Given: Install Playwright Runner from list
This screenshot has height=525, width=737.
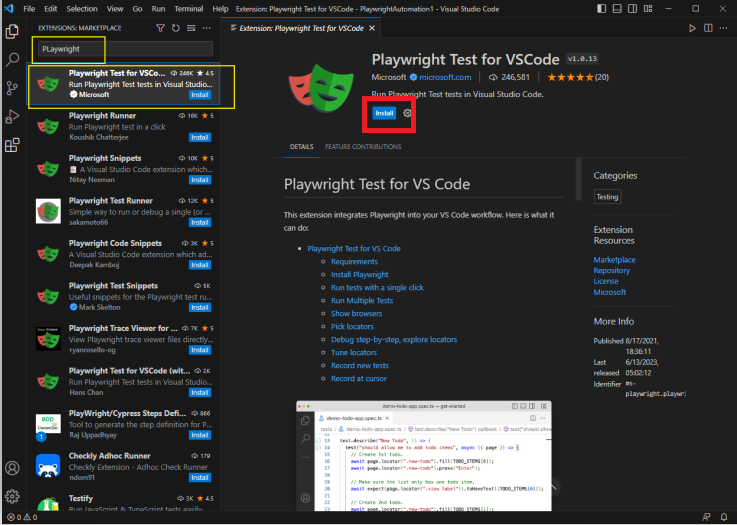Looking at the screenshot, I should click(x=200, y=137).
